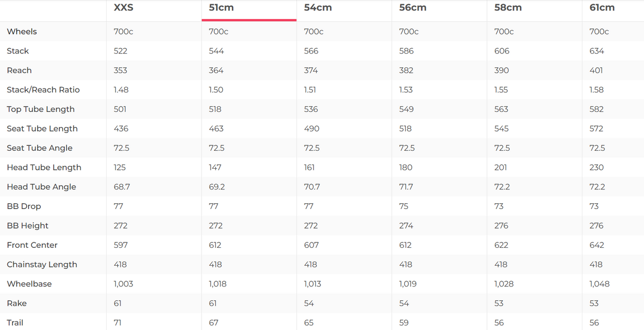Select the Chainstay Length row label

tap(42, 265)
